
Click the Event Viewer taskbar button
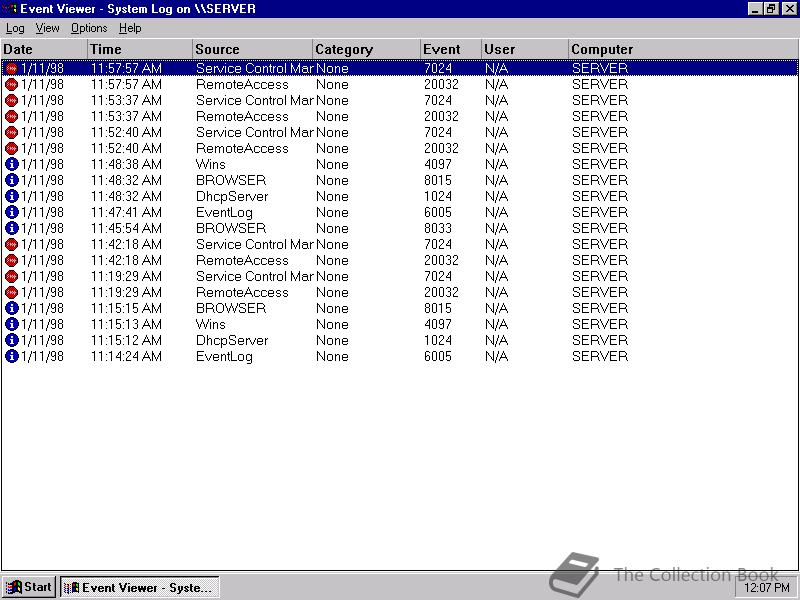(x=139, y=587)
